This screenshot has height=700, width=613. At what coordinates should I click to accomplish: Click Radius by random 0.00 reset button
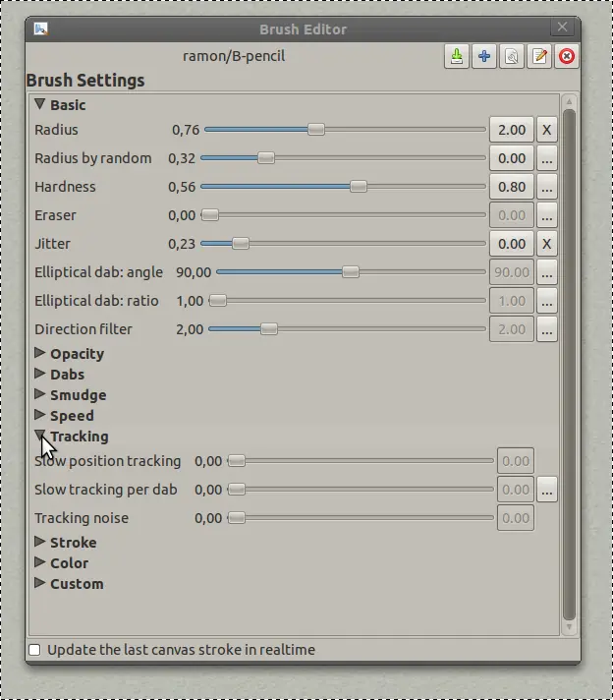(x=512, y=158)
